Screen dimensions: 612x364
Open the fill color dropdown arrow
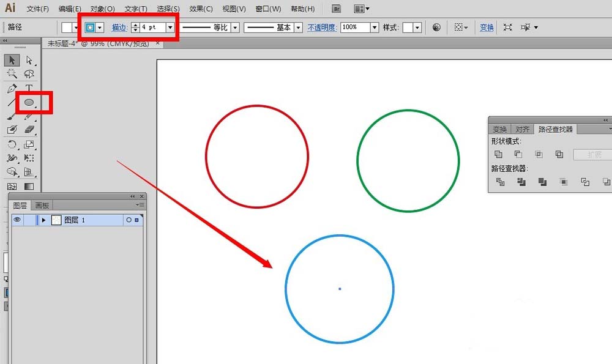pos(76,28)
